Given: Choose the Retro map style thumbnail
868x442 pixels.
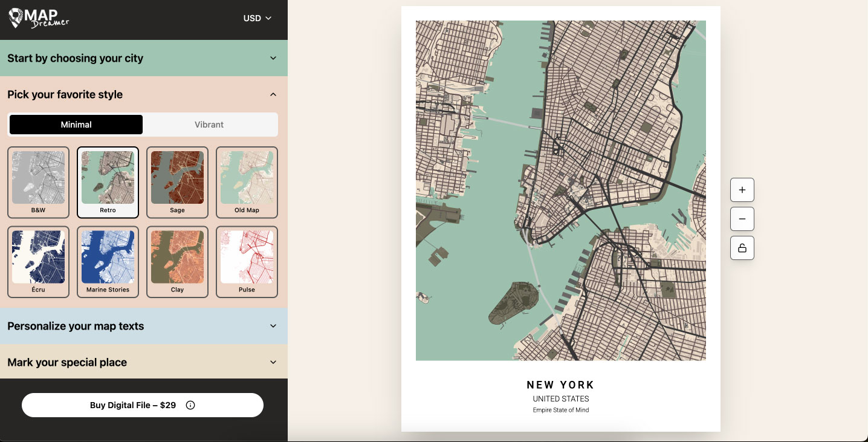Looking at the screenshot, I should coord(108,182).
